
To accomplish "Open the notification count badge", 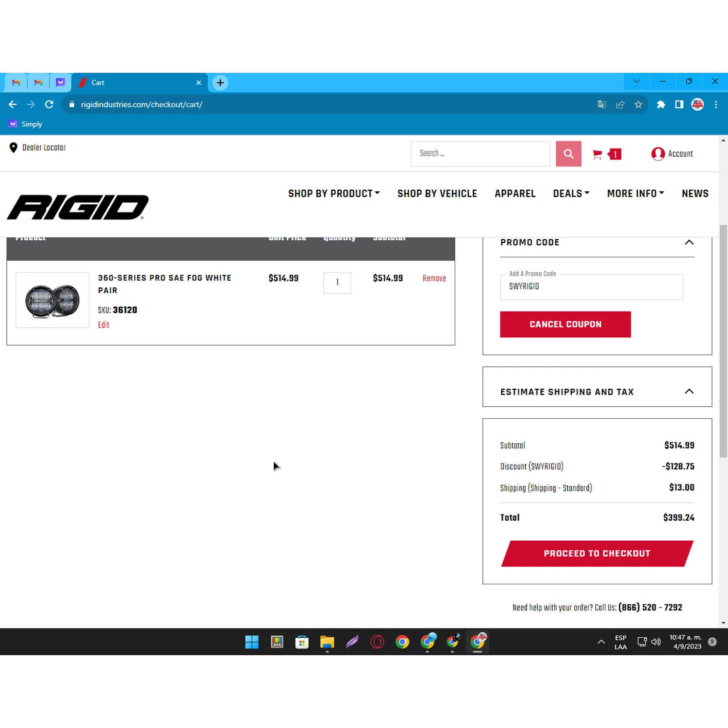I will (712, 642).
